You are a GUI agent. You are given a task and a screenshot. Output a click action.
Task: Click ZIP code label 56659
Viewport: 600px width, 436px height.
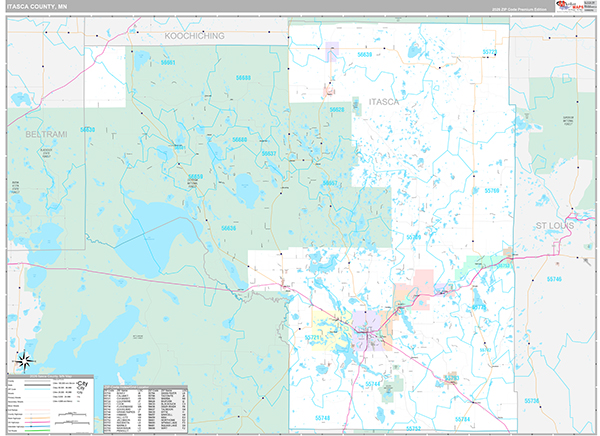point(196,176)
